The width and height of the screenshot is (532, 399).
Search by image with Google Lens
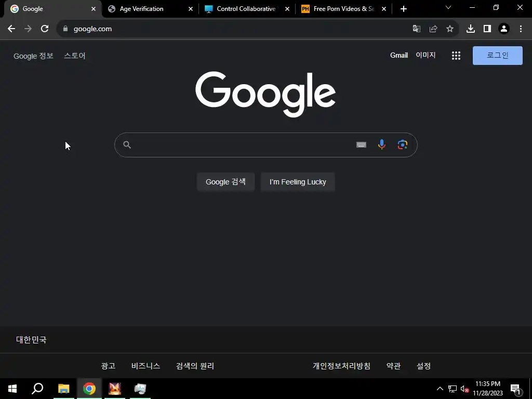(403, 144)
